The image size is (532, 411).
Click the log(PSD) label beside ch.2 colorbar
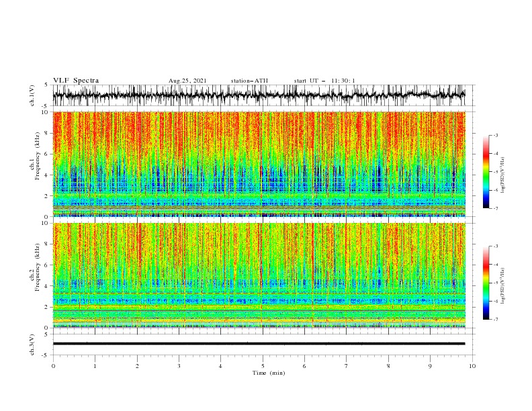503,286
